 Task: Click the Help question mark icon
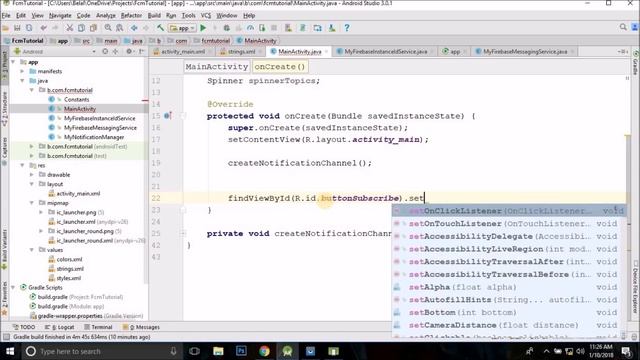coord(347,28)
